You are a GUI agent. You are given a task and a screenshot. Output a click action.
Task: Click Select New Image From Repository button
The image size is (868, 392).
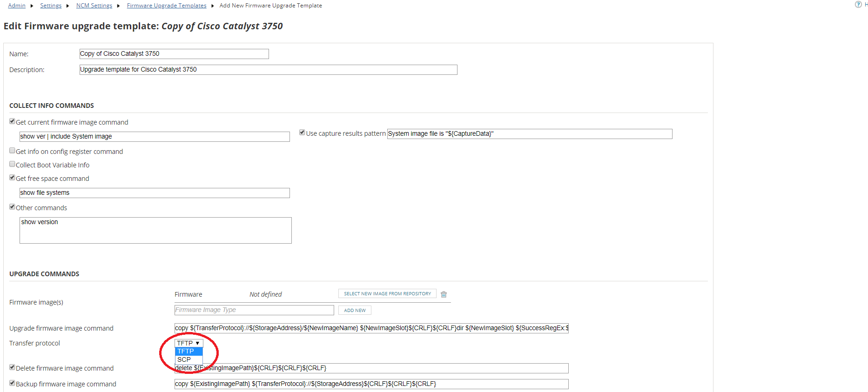[387, 294]
